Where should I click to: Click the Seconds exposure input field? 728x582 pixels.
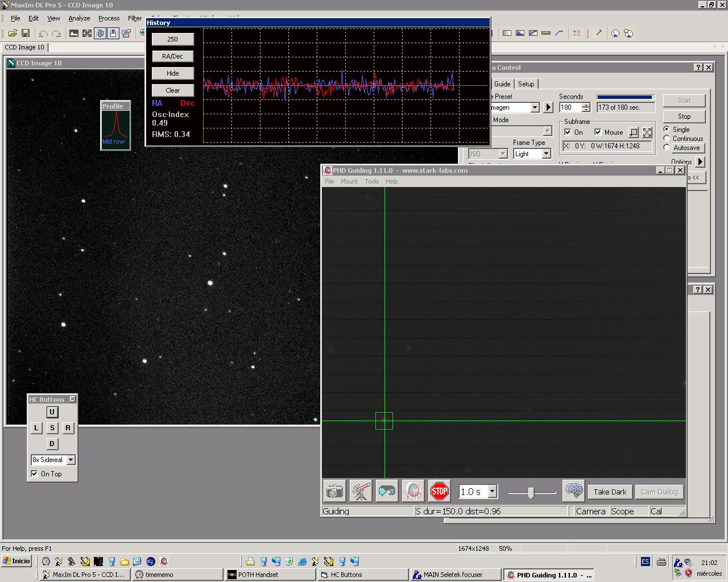pyautogui.click(x=570, y=107)
